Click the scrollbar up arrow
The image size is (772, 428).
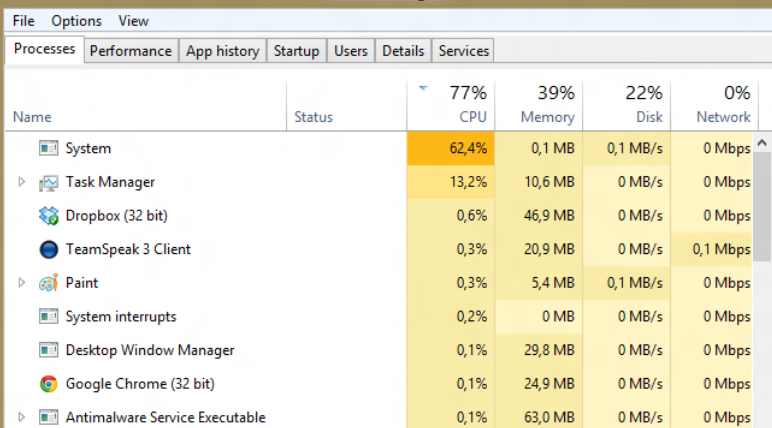762,143
